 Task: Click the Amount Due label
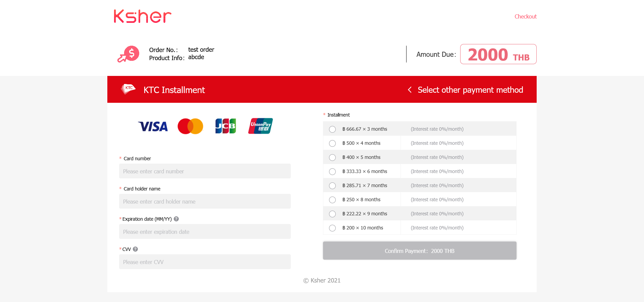pos(436,54)
